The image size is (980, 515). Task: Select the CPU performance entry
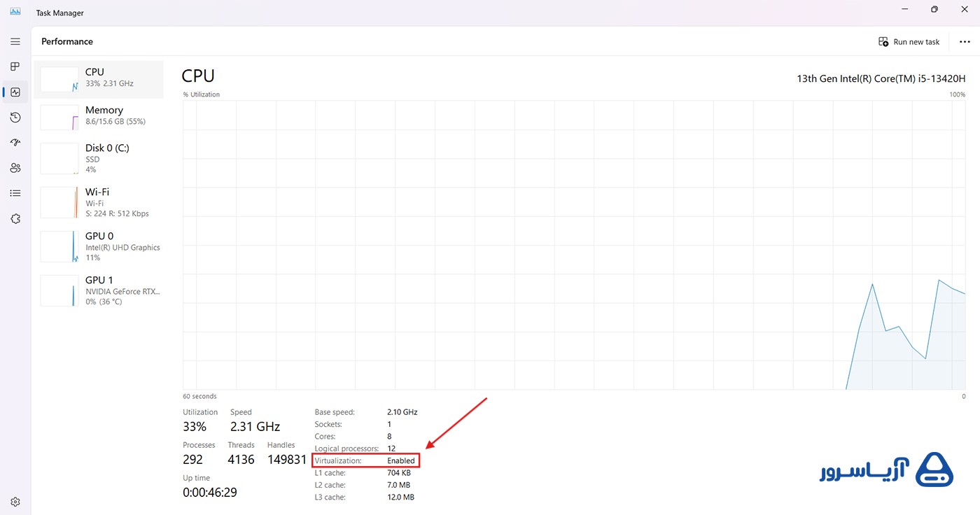click(x=99, y=78)
